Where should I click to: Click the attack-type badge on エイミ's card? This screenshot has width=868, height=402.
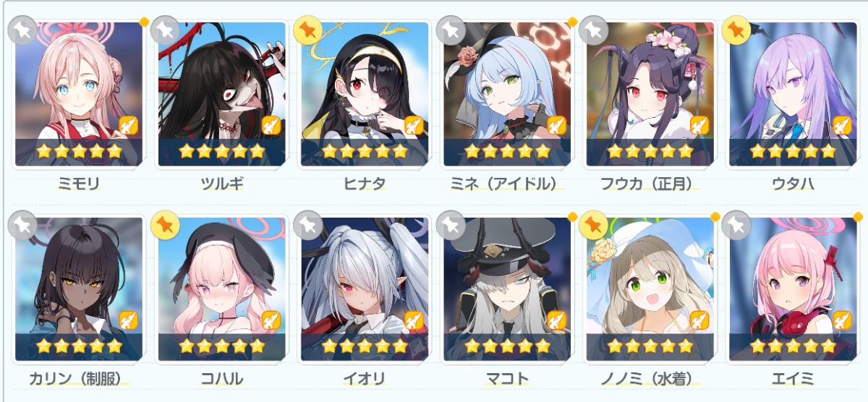pos(842,320)
